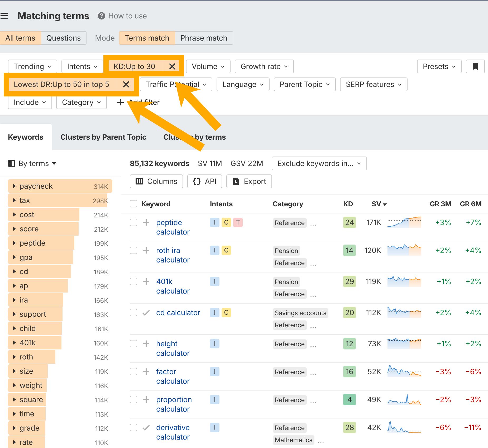Image resolution: width=488 pixels, height=448 pixels.
Task: Remove the KD:Up to 30 filter
Action: pyautogui.click(x=172, y=66)
